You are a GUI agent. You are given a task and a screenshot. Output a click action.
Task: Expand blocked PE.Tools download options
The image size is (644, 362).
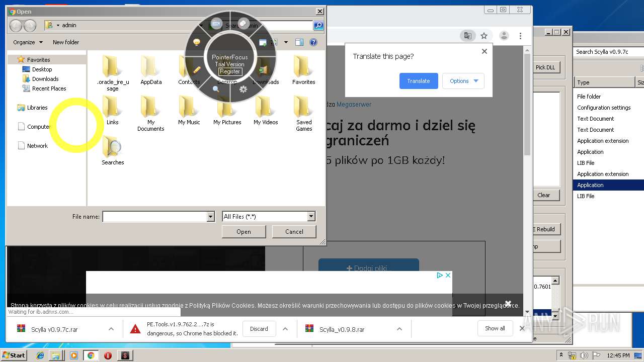(x=285, y=329)
